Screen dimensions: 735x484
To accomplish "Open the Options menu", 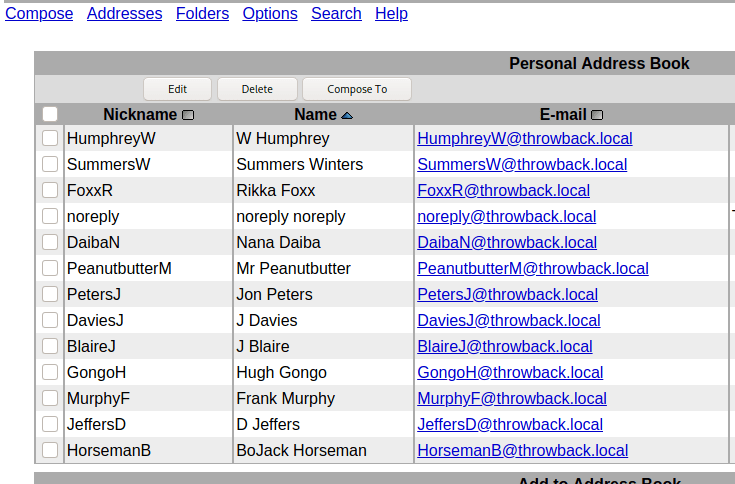I will click(x=270, y=13).
